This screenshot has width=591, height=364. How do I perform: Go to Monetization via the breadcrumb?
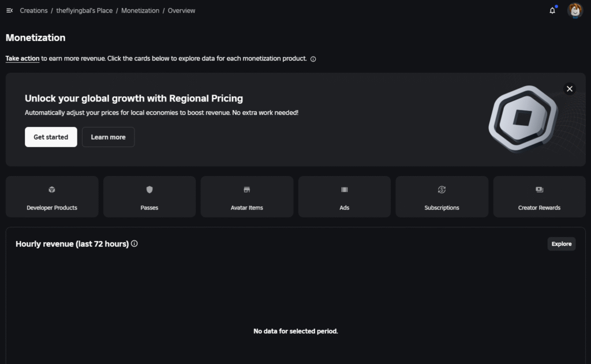coord(140,10)
